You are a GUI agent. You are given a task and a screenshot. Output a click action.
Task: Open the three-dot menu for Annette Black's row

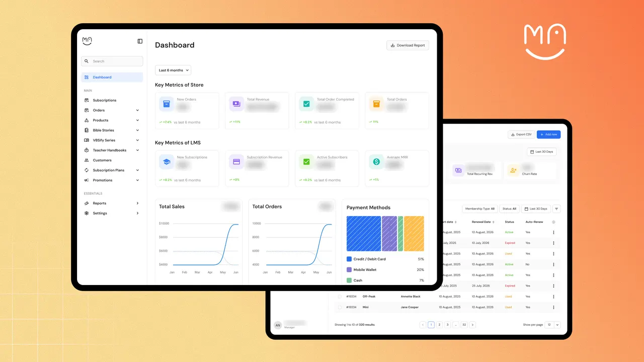[553, 297]
